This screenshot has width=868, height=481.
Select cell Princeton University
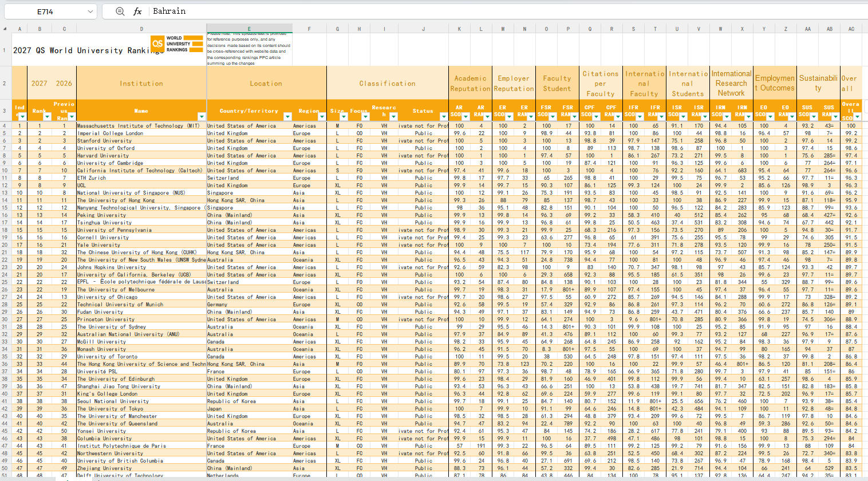[x=141, y=320]
